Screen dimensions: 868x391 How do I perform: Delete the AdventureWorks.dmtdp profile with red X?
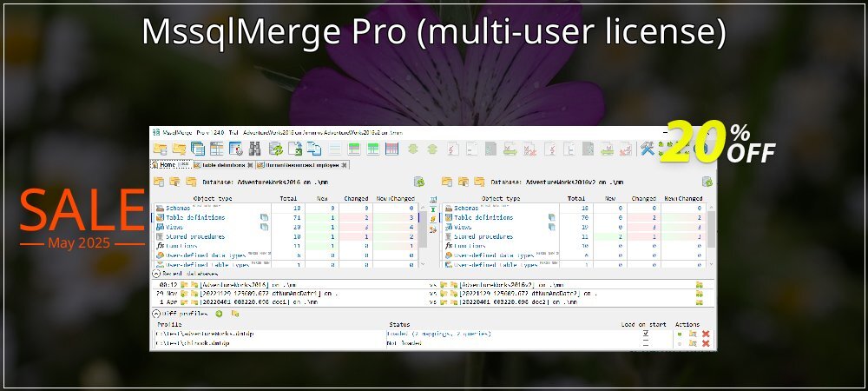(706, 334)
